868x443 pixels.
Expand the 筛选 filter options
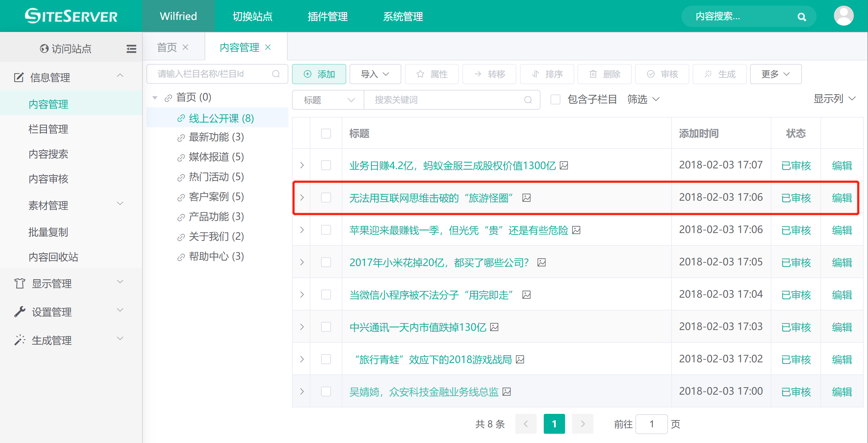pyautogui.click(x=643, y=99)
